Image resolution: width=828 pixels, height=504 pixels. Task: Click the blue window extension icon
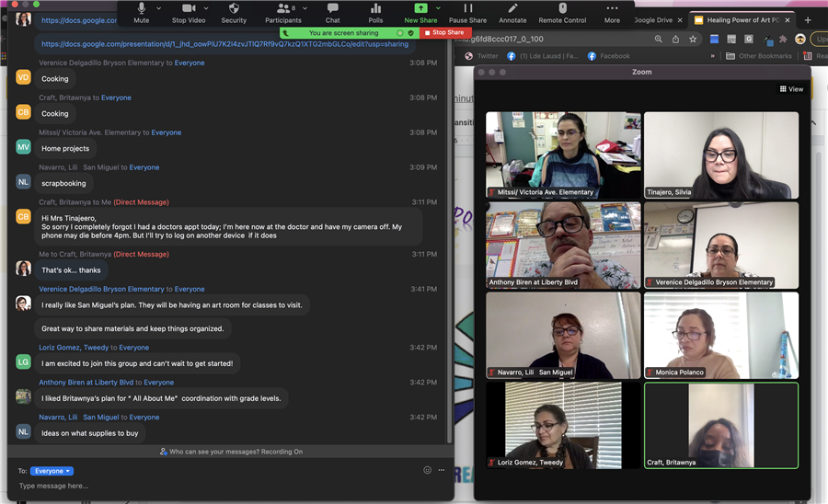[714, 39]
